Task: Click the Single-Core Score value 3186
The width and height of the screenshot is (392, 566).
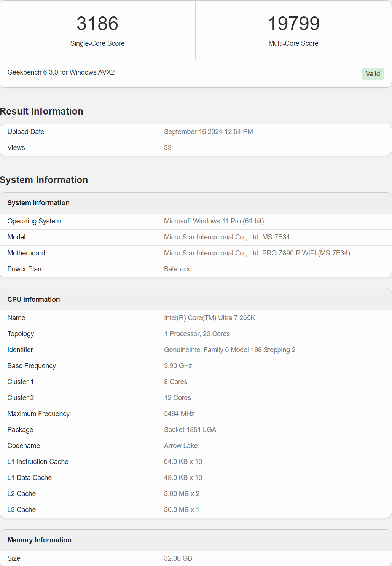Action: pyautogui.click(x=97, y=24)
